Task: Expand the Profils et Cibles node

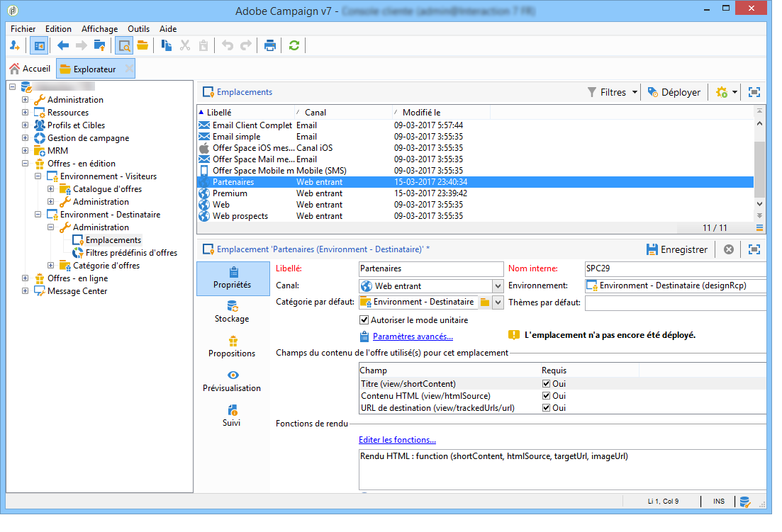Action: (25, 125)
